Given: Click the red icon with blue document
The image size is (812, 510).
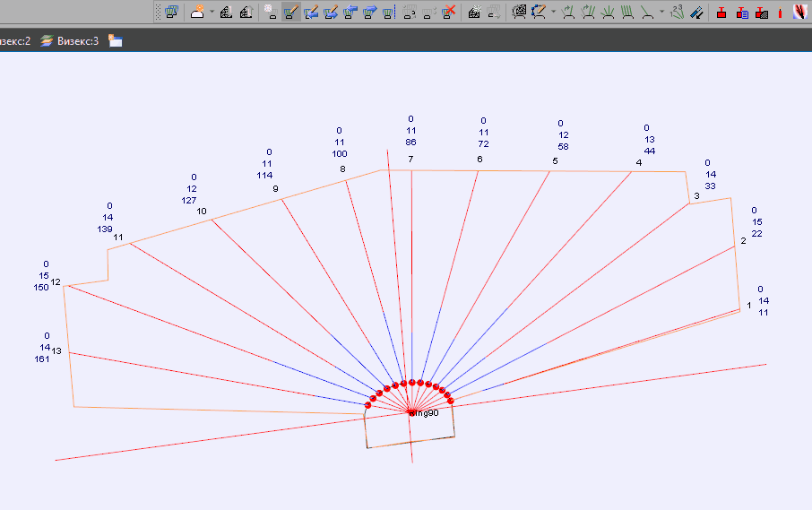Looking at the screenshot, I should click(742, 13).
